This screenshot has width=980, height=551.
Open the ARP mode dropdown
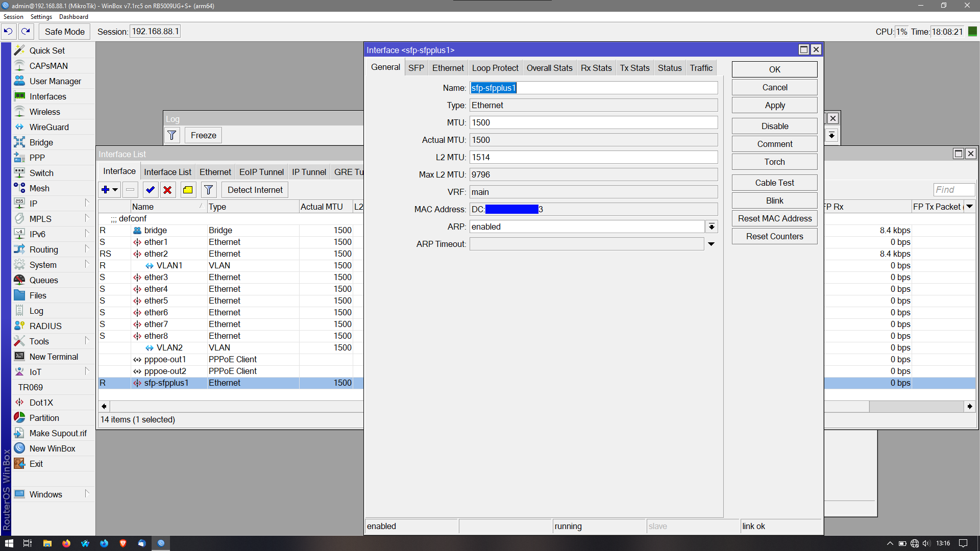click(712, 227)
